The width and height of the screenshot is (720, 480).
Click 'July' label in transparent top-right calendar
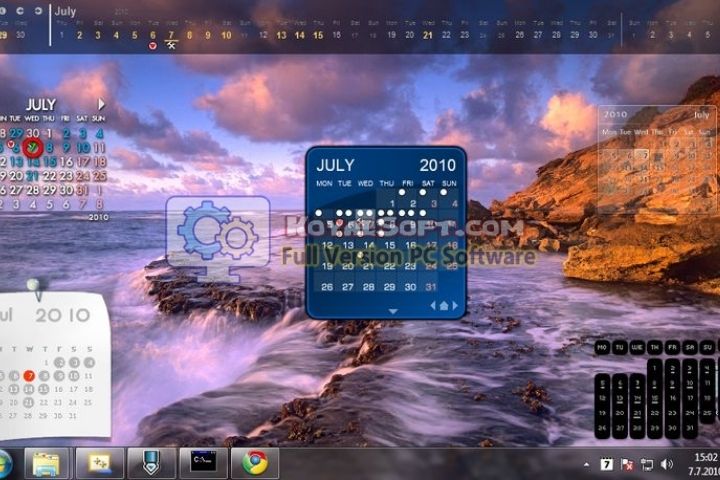[701, 115]
